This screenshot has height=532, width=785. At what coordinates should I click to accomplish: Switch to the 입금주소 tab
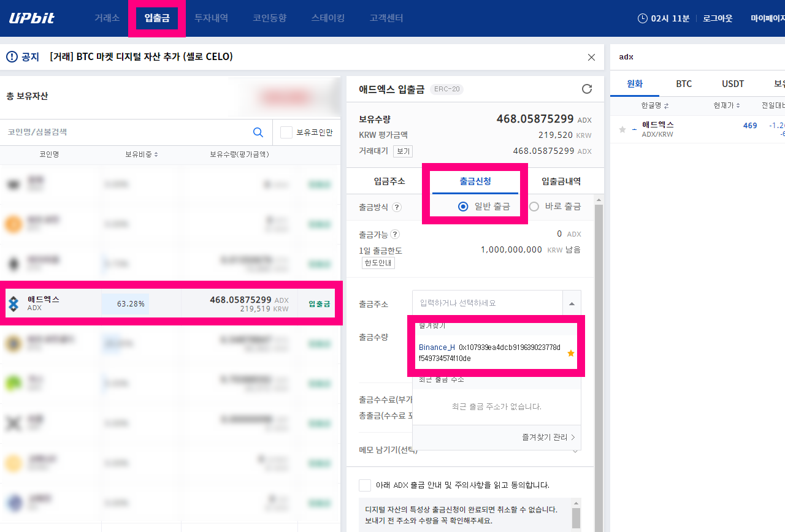[x=389, y=181]
